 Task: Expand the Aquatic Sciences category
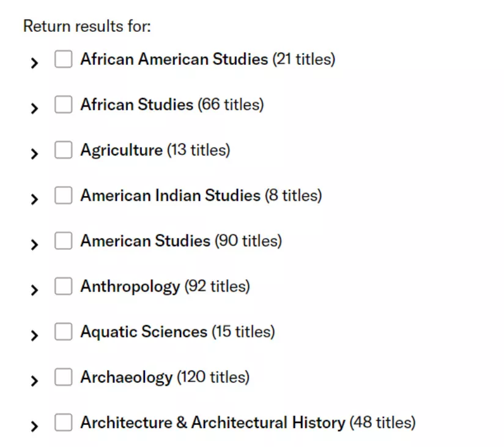[35, 334]
